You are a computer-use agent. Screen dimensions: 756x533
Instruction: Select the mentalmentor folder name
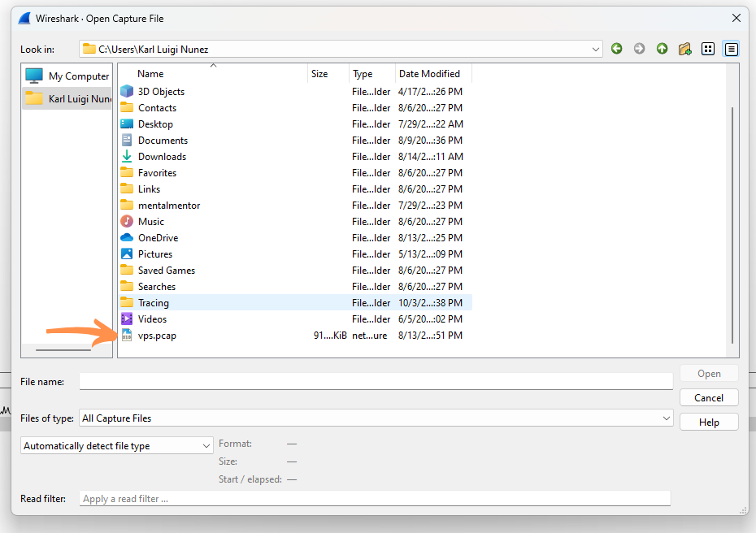tap(169, 206)
